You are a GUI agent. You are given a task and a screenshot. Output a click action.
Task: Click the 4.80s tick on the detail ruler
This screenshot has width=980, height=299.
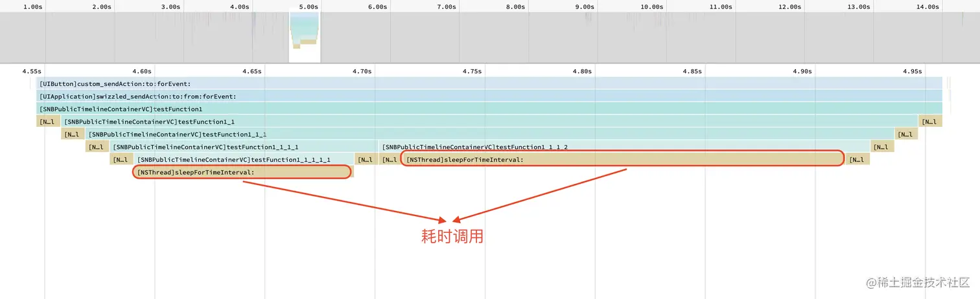(582, 71)
